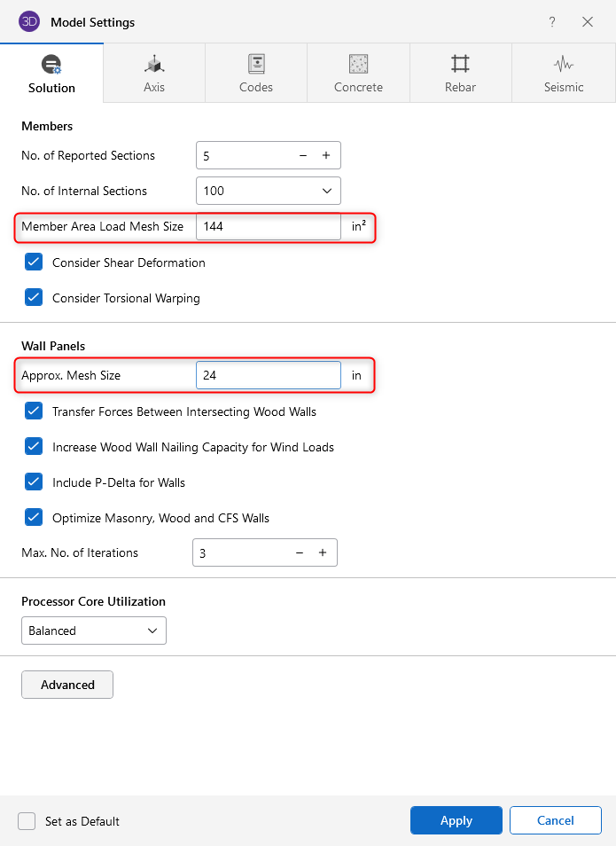
Task: Increase No. of Reported Sections with plus
Action: click(x=326, y=155)
